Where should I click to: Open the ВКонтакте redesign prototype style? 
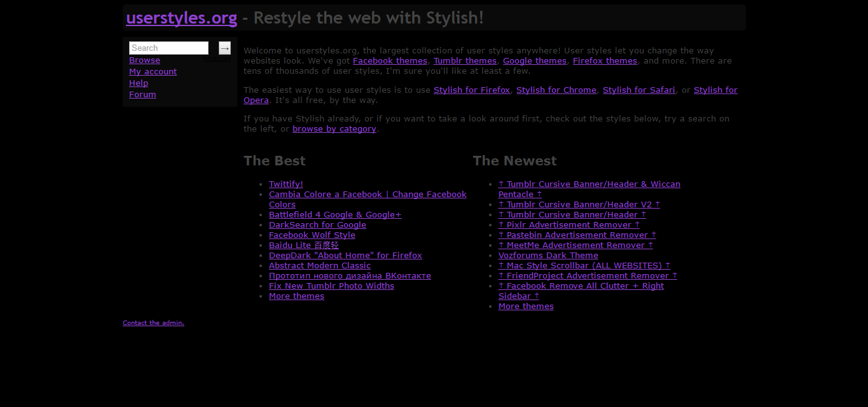click(x=350, y=276)
